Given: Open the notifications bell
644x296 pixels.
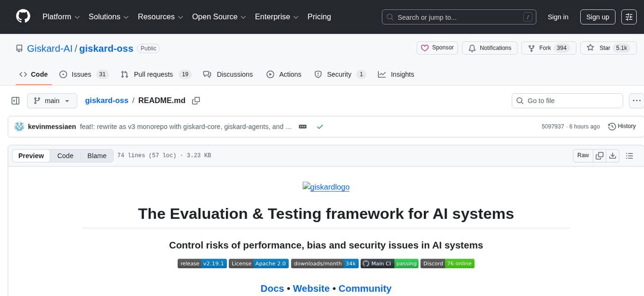Looking at the screenshot, I should coord(490,48).
